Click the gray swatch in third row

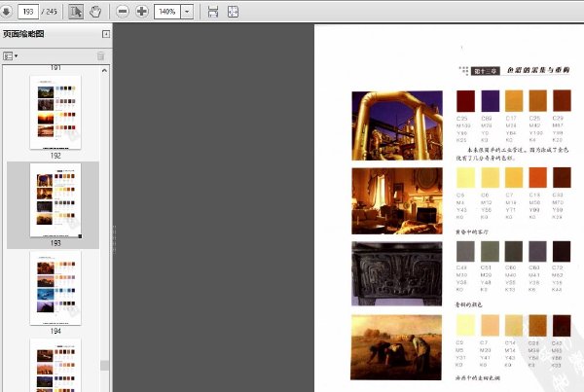click(x=465, y=251)
